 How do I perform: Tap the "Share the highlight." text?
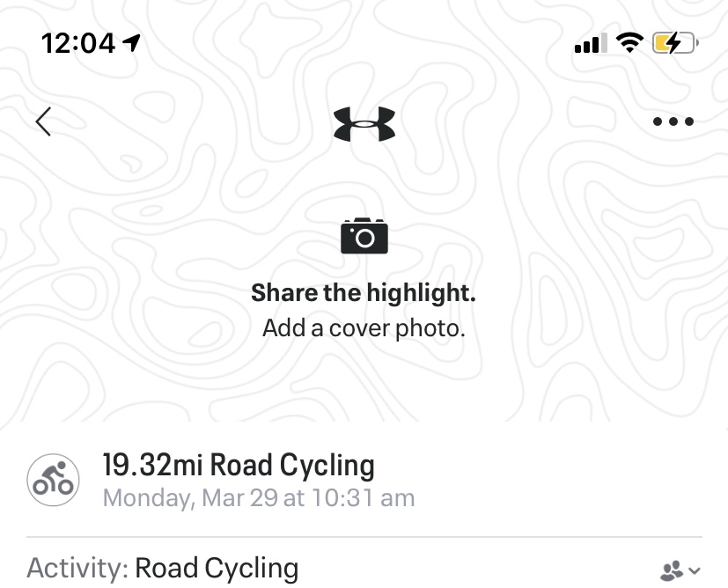(364, 293)
